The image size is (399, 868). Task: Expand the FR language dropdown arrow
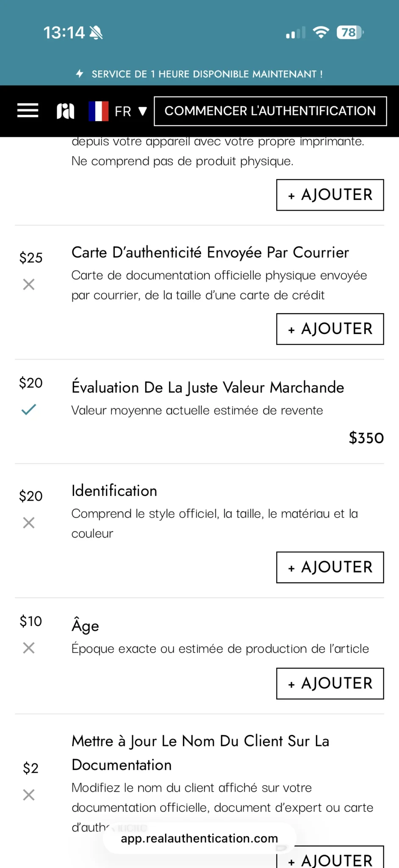pos(143,111)
